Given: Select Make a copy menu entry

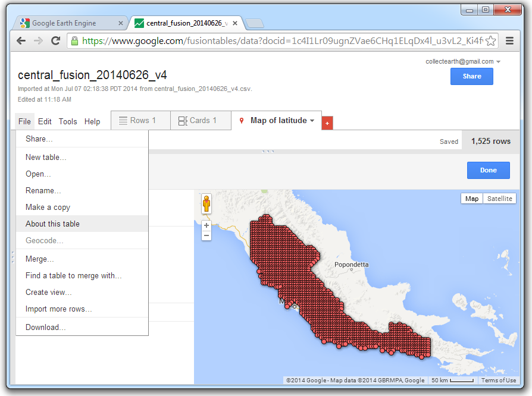Looking at the screenshot, I should click(82, 207).
